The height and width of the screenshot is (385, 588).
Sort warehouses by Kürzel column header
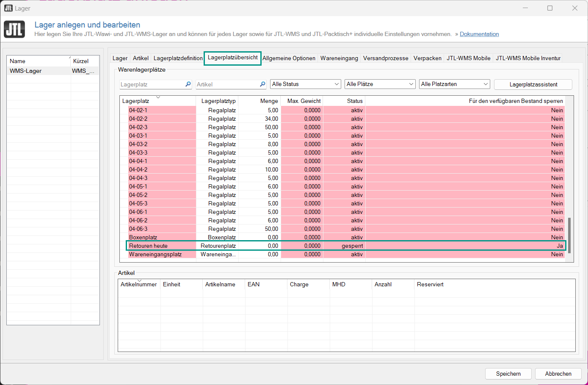coord(85,61)
